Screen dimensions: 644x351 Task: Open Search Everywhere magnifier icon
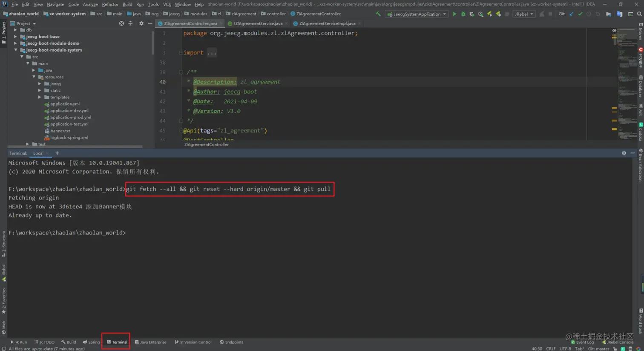pyautogui.click(x=639, y=14)
